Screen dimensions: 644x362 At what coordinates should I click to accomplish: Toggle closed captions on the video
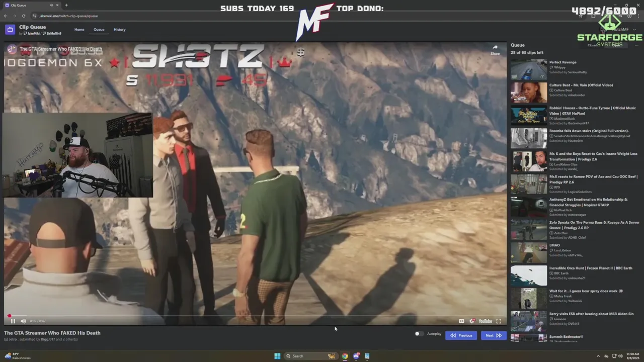coord(461,321)
